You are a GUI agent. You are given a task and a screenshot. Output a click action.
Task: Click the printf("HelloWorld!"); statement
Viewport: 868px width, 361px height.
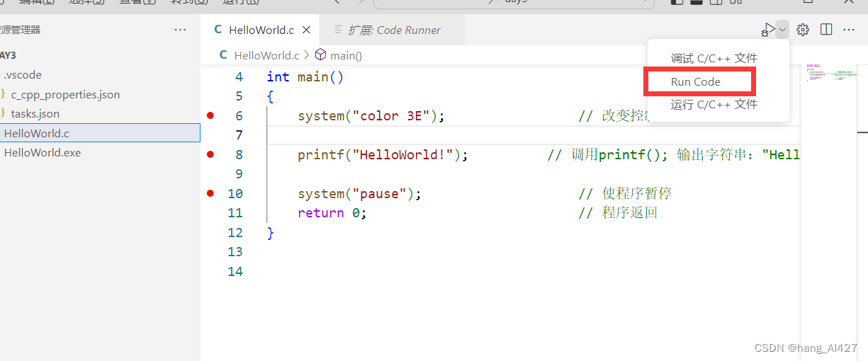tap(383, 155)
